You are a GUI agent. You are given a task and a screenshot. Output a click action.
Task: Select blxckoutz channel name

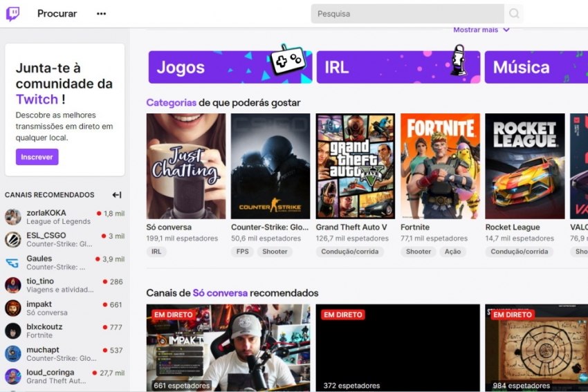pyautogui.click(x=44, y=327)
